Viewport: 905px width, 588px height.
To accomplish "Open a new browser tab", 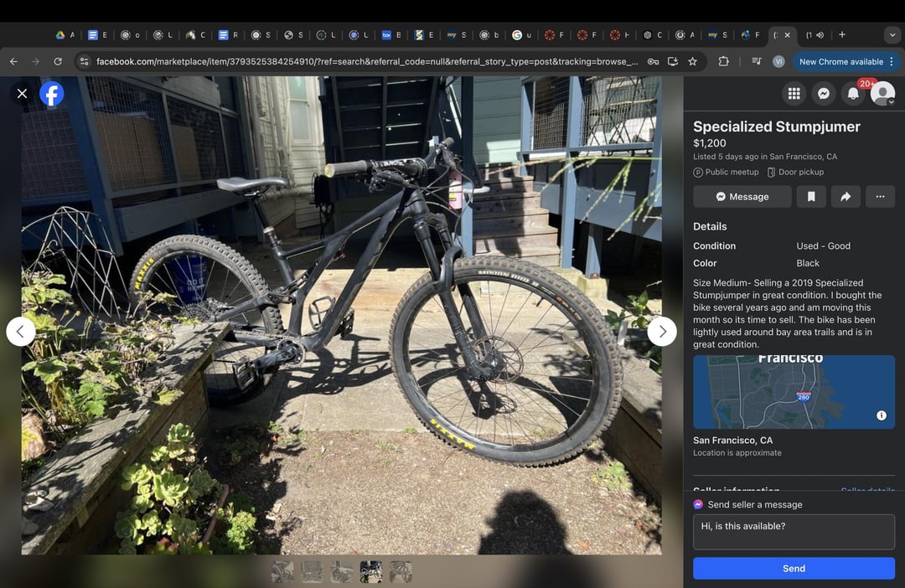I will click(x=842, y=35).
